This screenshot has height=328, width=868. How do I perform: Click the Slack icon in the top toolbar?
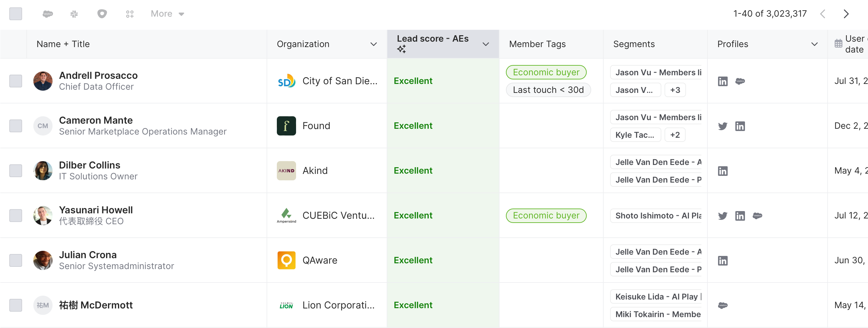[74, 14]
